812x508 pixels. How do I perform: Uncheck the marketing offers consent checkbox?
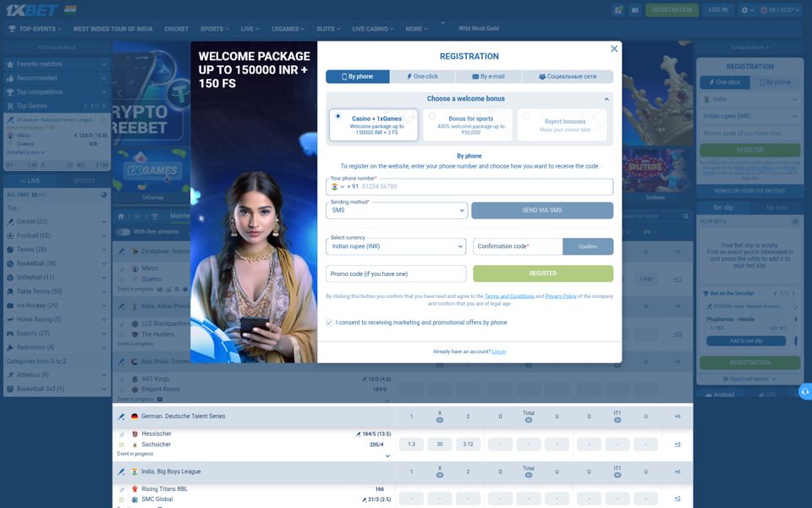[x=329, y=323]
